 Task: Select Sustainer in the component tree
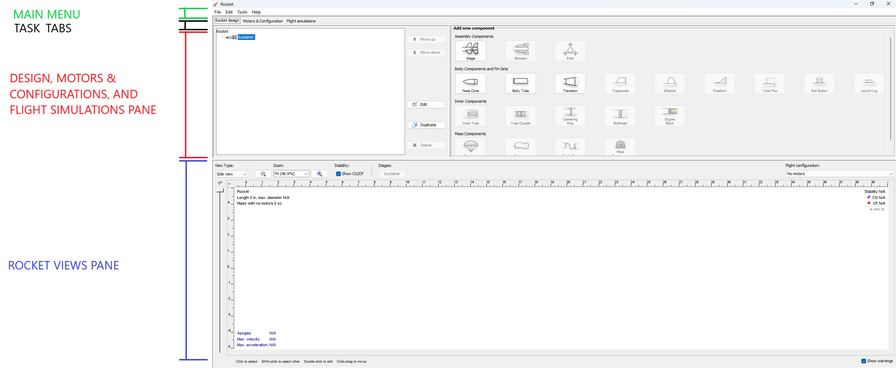[x=246, y=37]
